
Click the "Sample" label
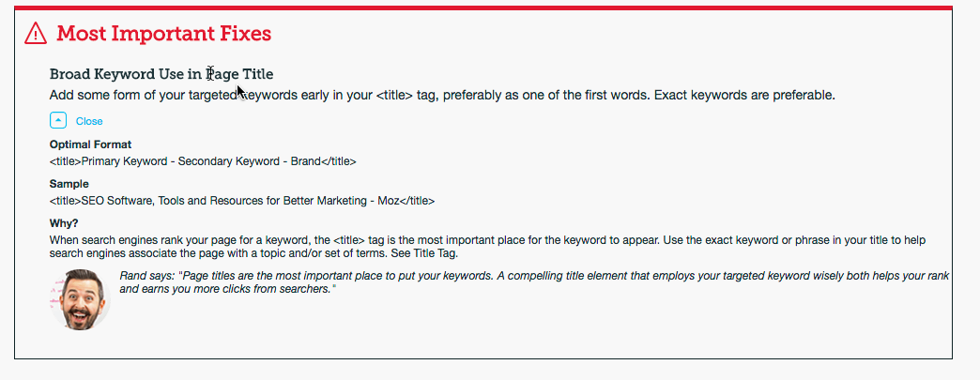coord(69,184)
